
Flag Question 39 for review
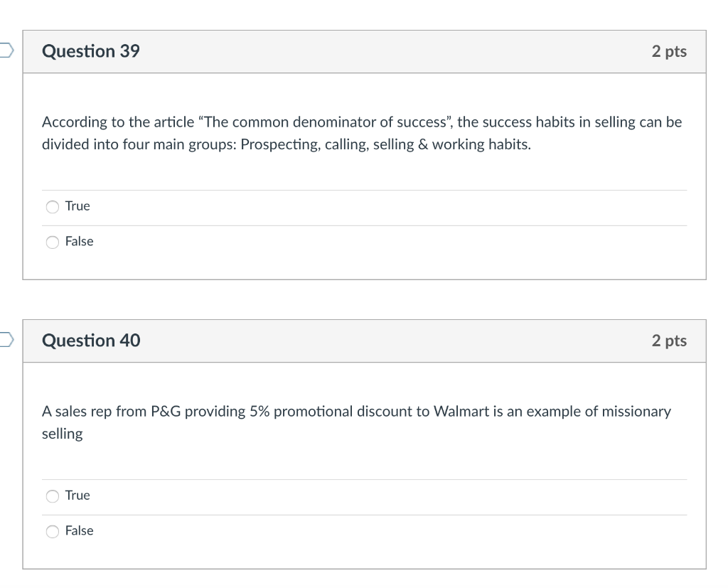click(x=6, y=51)
